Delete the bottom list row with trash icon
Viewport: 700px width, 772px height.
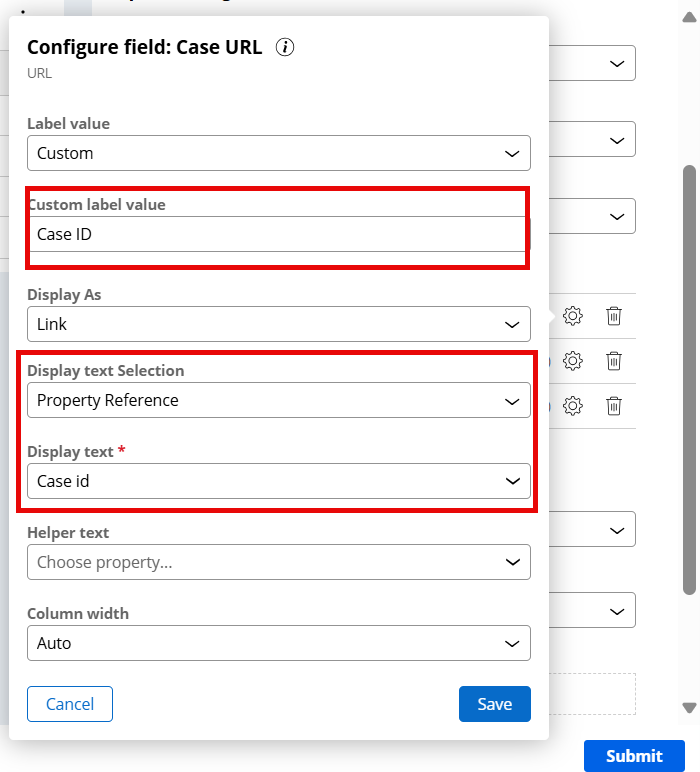pos(614,406)
